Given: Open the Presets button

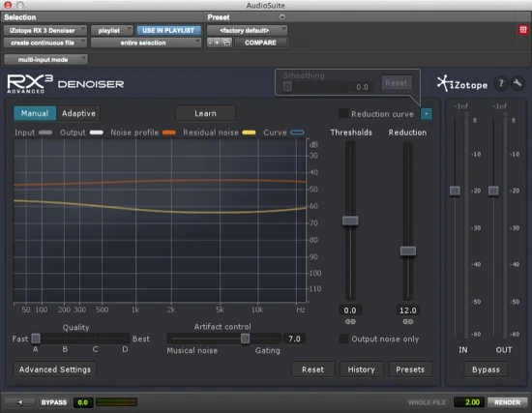Looking at the screenshot, I should [x=410, y=369].
